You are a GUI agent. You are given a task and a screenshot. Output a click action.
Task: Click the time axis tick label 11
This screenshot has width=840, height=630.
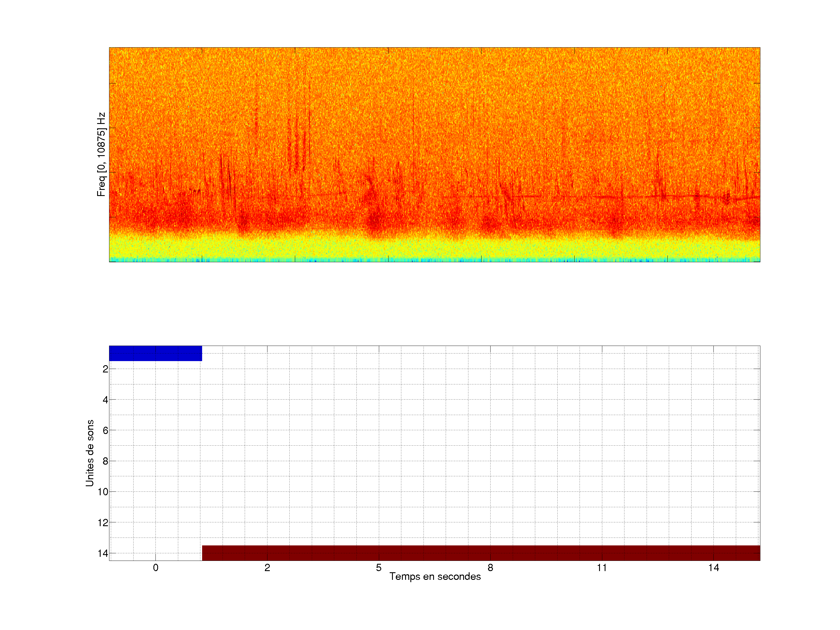tap(602, 568)
